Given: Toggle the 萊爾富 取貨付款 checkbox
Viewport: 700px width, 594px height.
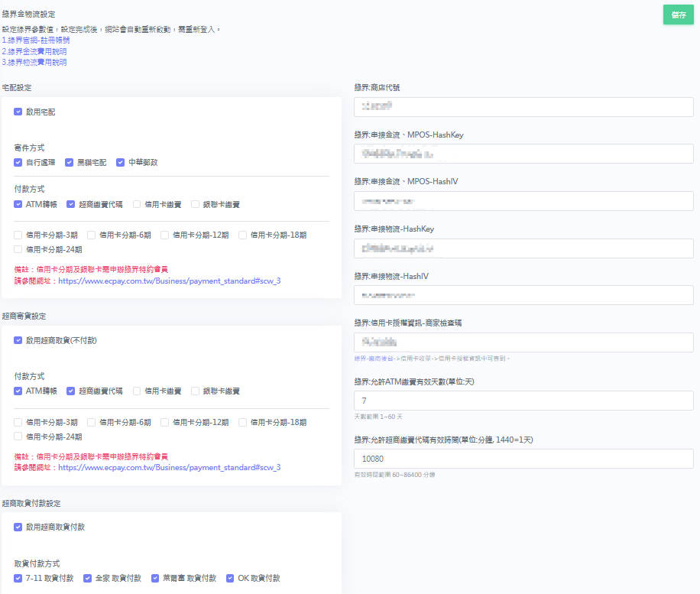Looking at the screenshot, I should point(156,578).
